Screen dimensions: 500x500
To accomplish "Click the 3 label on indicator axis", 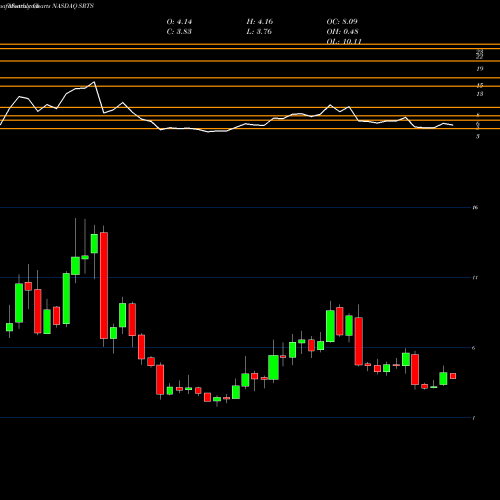I will (x=478, y=136).
